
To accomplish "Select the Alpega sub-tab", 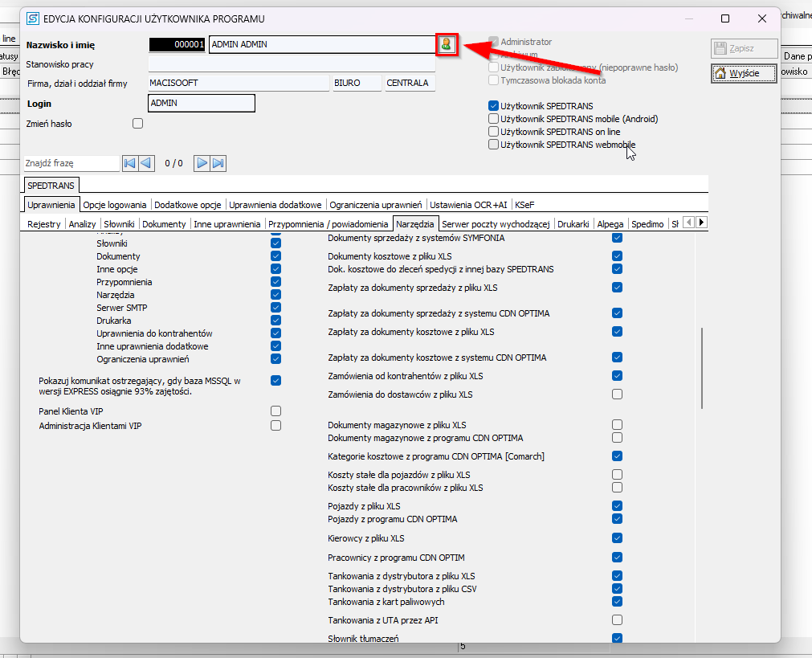I will 610,224.
